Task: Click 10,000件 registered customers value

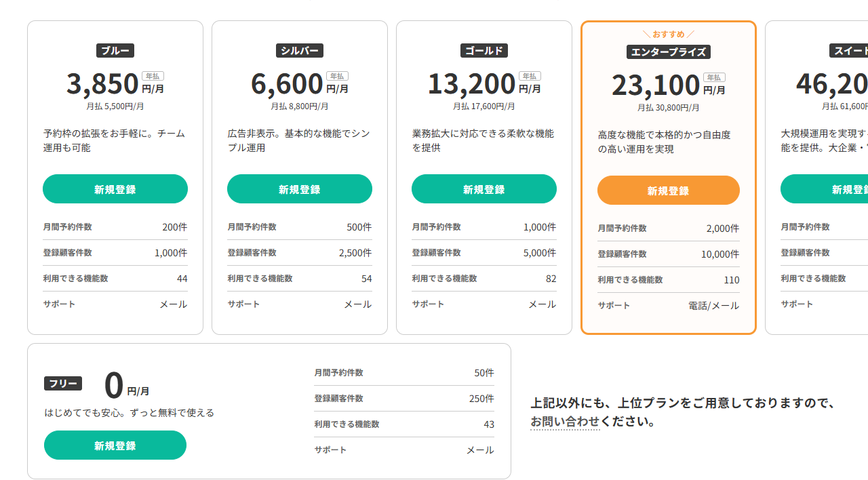Action: [x=720, y=254]
